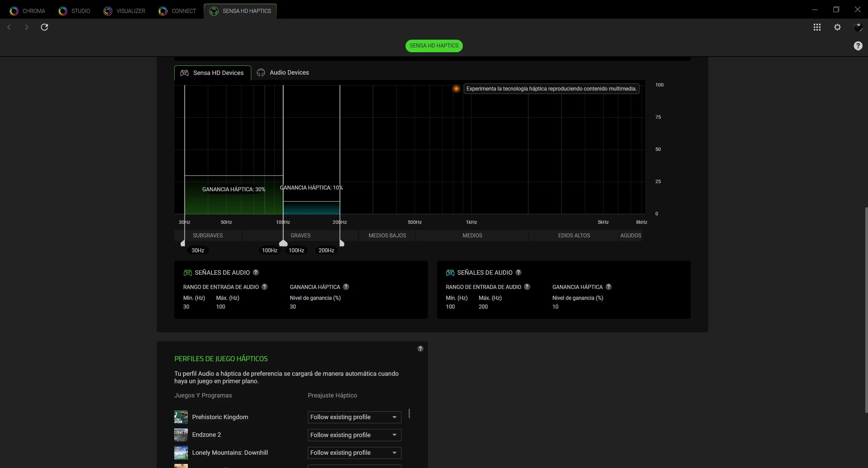Select the AGUDOS frequency band
The image size is (868, 468).
tap(631, 235)
